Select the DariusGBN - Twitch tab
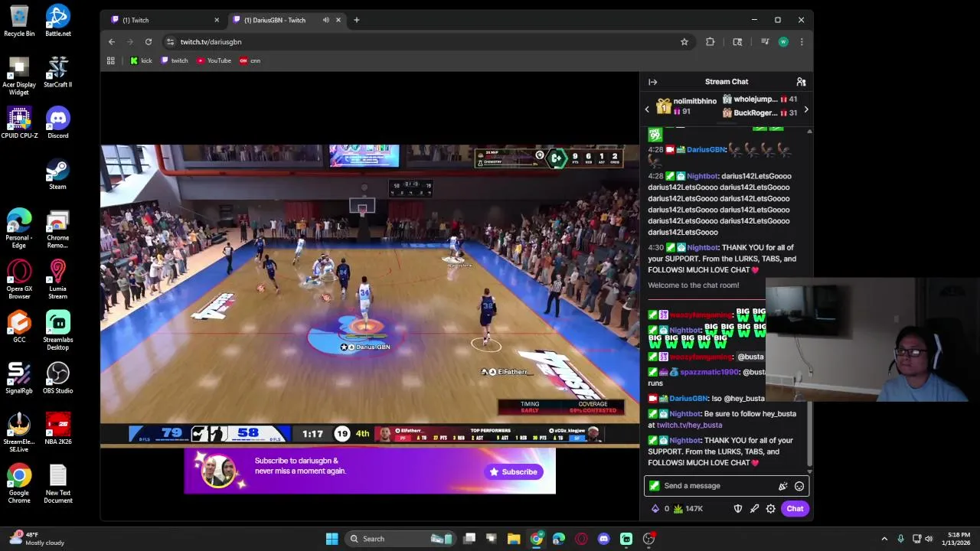This screenshot has width=980, height=551. [287, 20]
